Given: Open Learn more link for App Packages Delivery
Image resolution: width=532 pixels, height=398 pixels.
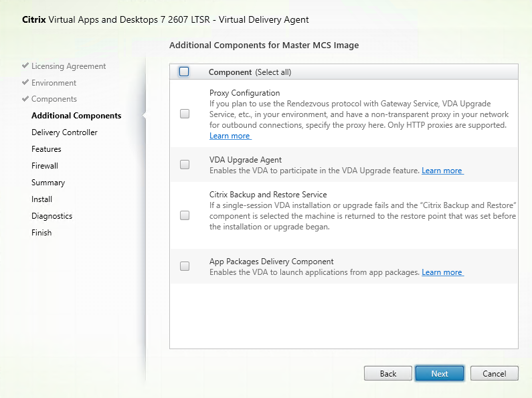Looking at the screenshot, I should [x=442, y=272].
